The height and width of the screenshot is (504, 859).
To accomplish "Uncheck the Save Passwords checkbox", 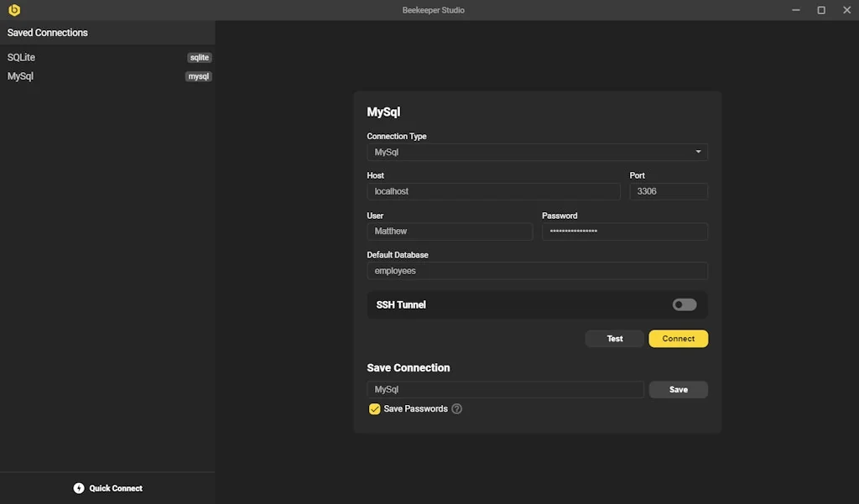I will tap(374, 408).
